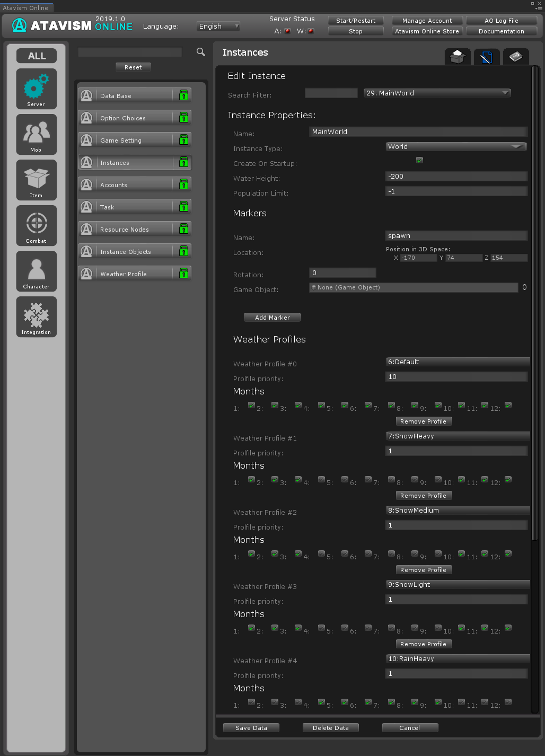Open the Server category in sidebar
Viewport: 545px width, 756px height.
coord(36,89)
